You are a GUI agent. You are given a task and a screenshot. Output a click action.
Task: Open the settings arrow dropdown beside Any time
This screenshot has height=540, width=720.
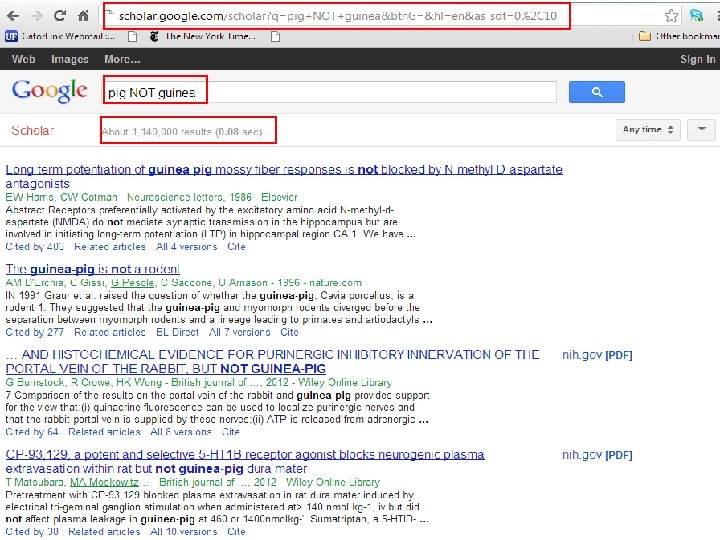click(701, 130)
